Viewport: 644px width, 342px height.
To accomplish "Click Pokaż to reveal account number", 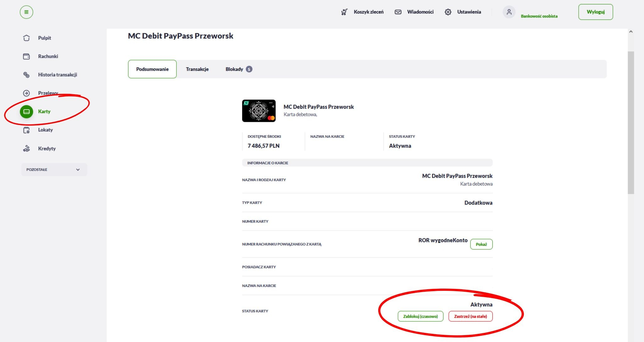I will (481, 244).
